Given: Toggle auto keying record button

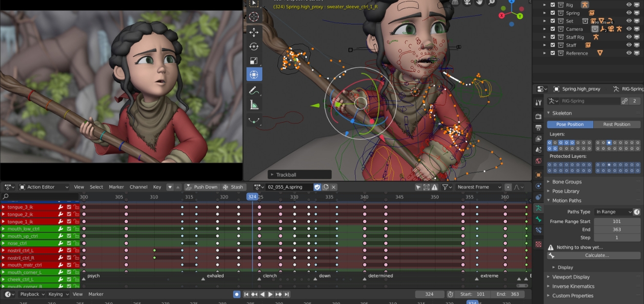Looking at the screenshot, I should tap(237, 294).
